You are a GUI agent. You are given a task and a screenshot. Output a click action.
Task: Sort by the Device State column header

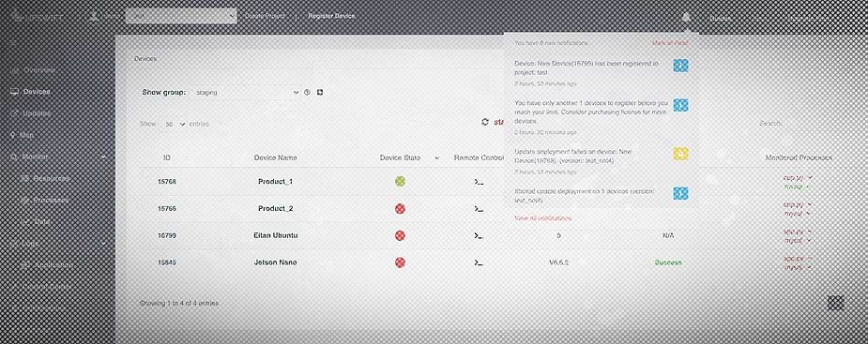401,157
